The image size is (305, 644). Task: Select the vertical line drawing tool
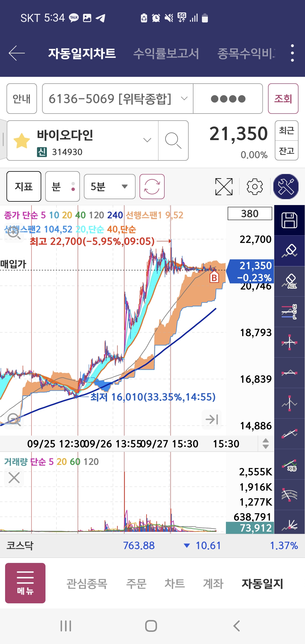click(x=289, y=403)
